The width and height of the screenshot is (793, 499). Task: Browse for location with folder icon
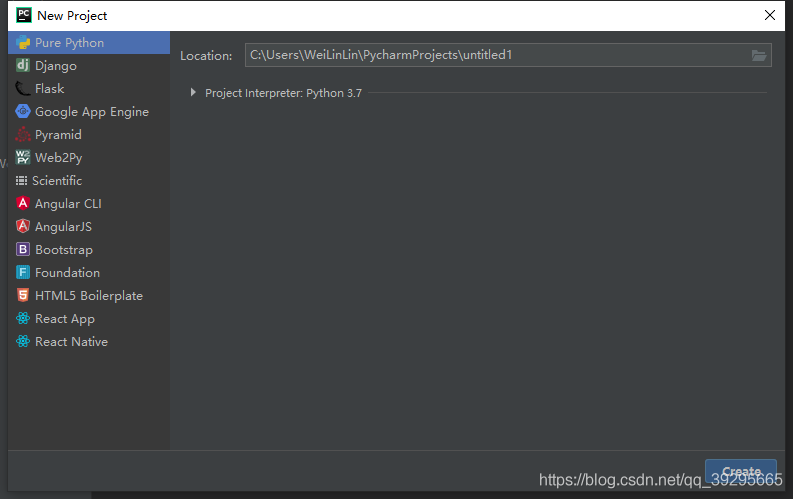759,56
